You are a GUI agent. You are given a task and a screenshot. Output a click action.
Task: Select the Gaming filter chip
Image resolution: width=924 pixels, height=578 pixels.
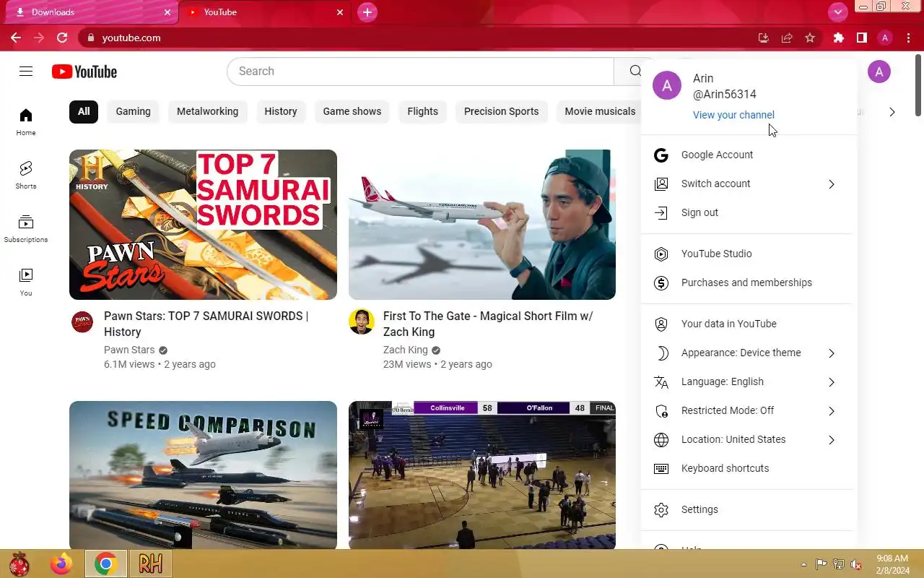click(133, 111)
